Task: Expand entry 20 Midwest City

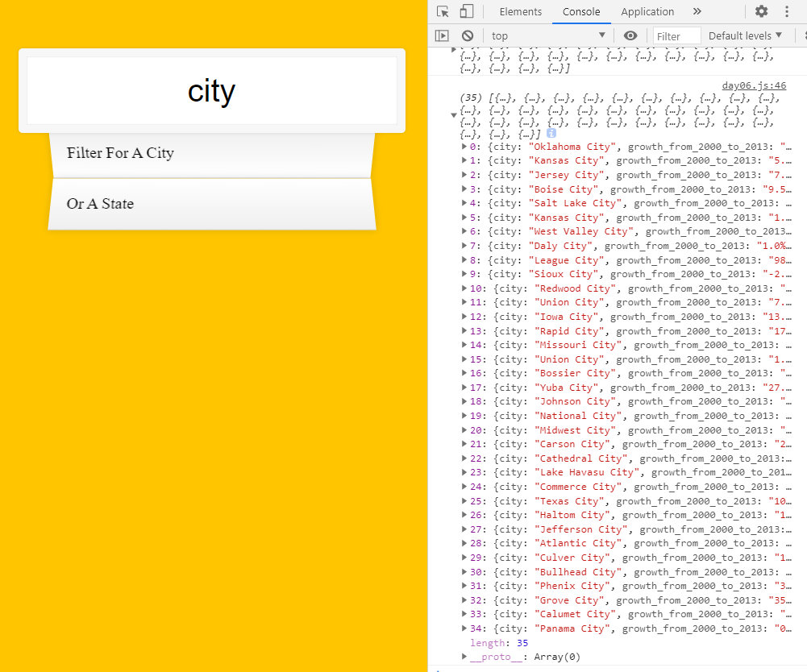Action: coord(464,431)
